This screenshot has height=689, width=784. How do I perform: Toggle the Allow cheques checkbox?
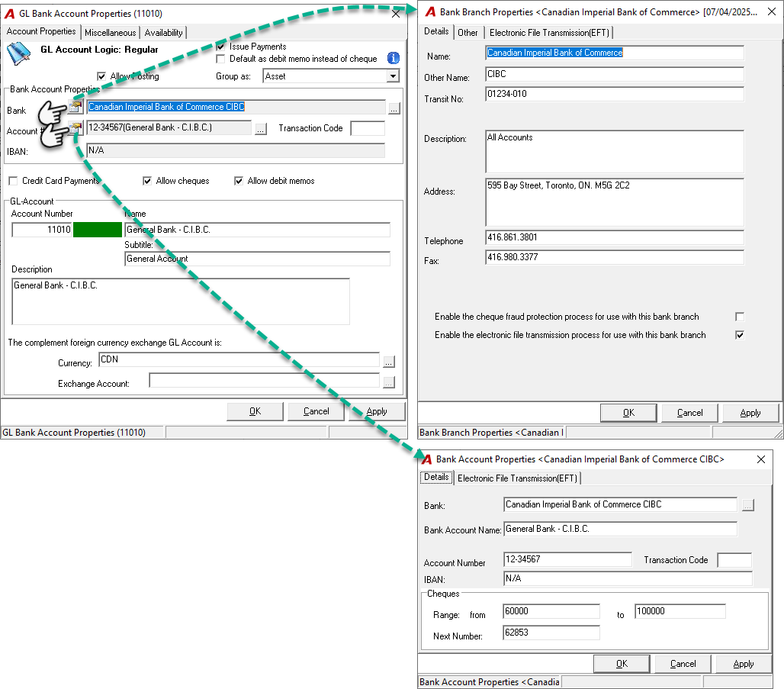click(147, 181)
